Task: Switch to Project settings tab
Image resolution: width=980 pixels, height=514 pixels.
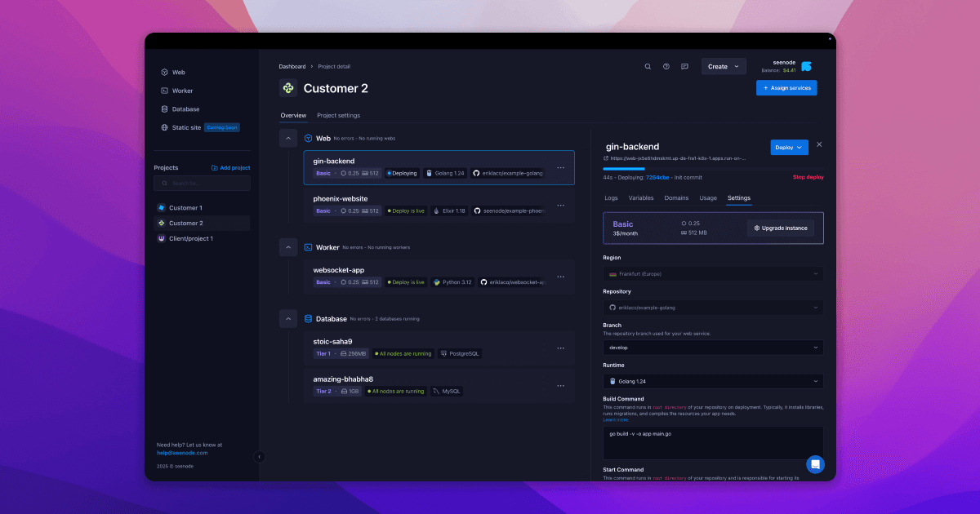Action: click(338, 116)
